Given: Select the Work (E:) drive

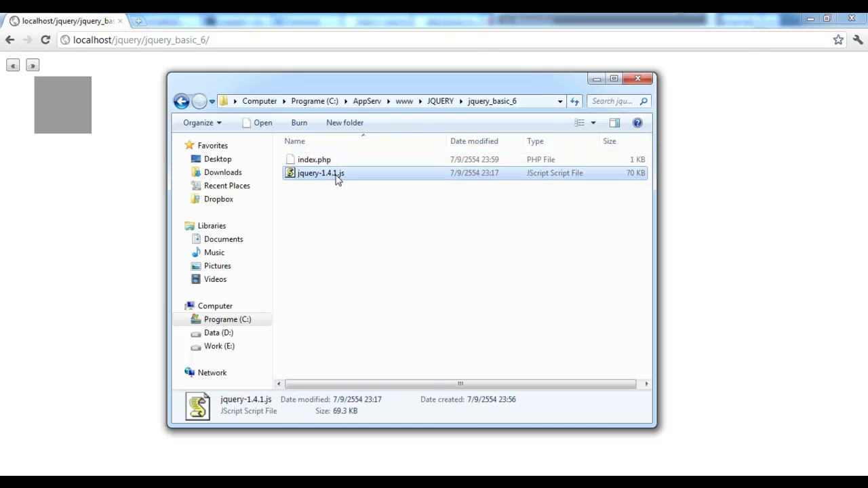Looking at the screenshot, I should [219, 346].
